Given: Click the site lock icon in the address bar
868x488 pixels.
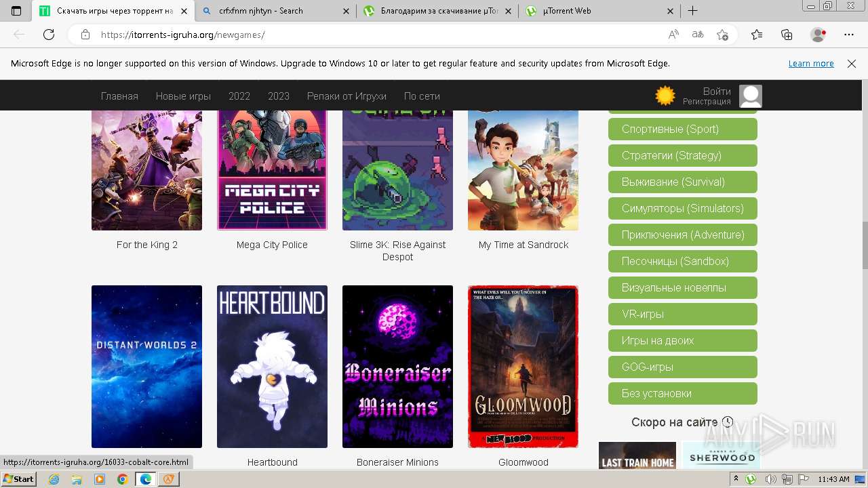Looking at the screenshot, I should pyautogui.click(x=85, y=35).
